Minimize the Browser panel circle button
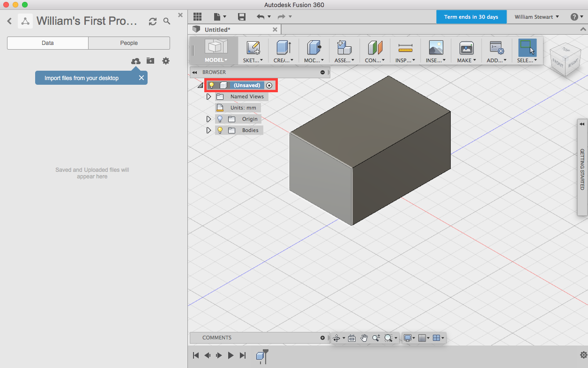The image size is (588, 368). click(322, 72)
